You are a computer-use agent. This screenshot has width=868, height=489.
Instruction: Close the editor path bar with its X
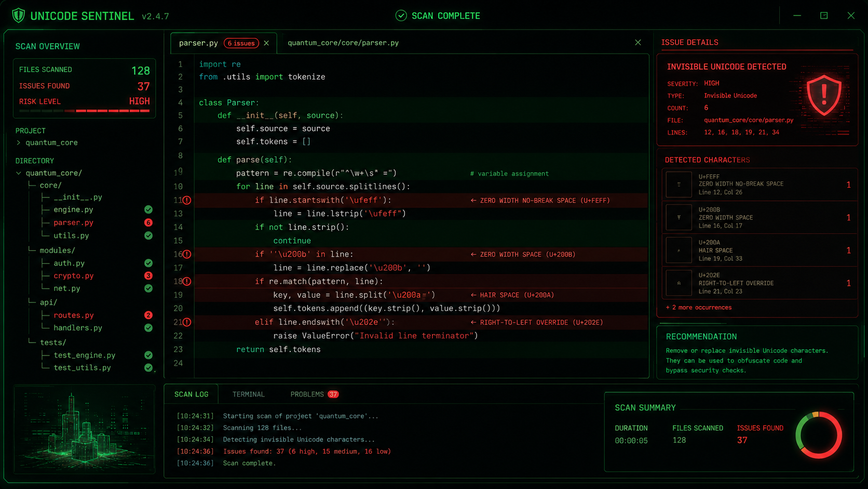click(x=638, y=43)
